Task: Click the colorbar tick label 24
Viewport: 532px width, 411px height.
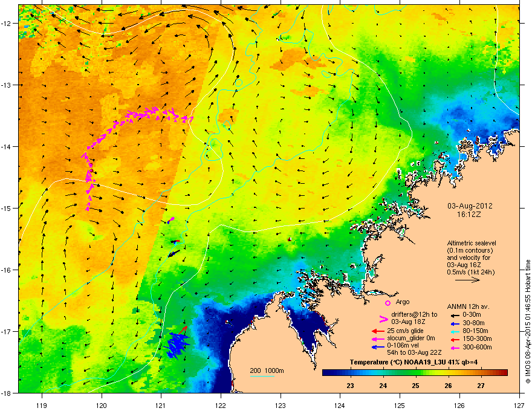Action: 383,386
